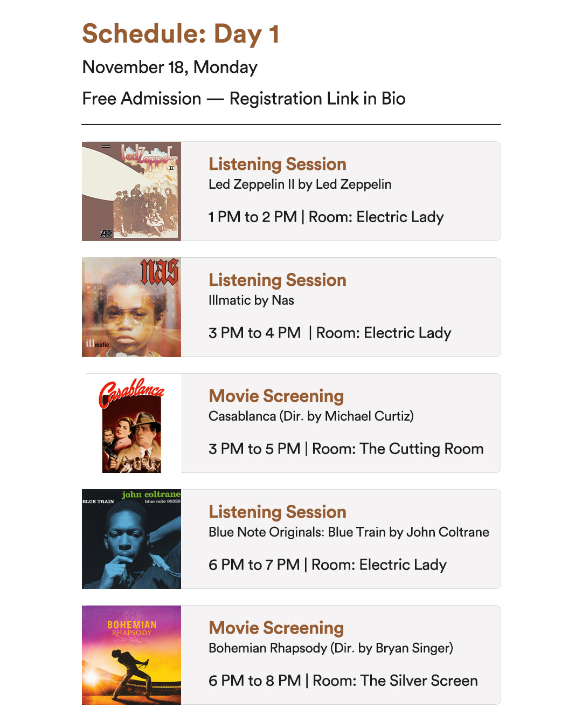This screenshot has width=582, height=728.
Task: Click Free Admission registration link text
Action: point(244,99)
